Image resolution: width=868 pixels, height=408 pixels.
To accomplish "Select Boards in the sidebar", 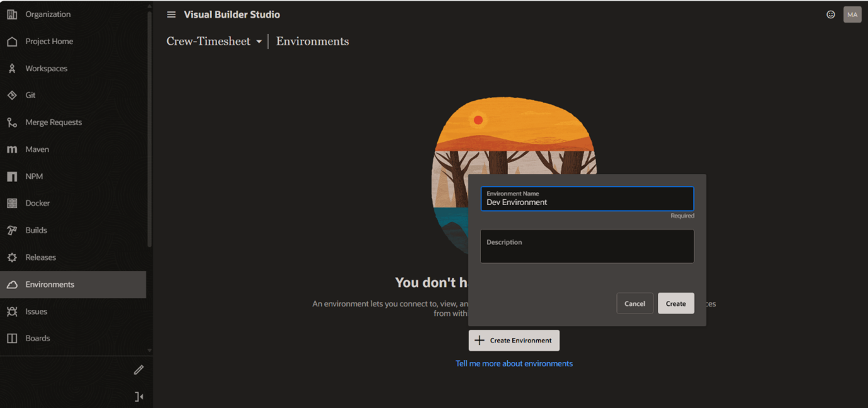I will [38, 338].
